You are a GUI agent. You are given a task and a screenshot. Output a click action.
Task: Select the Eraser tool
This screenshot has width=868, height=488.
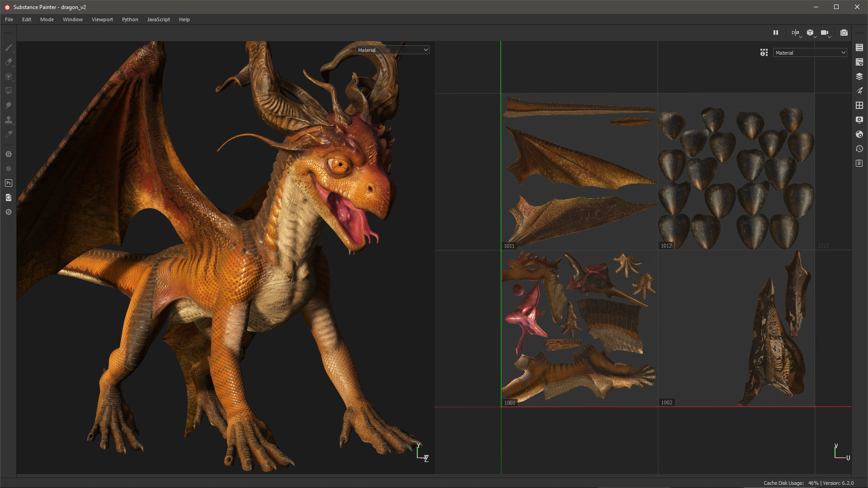point(9,62)
